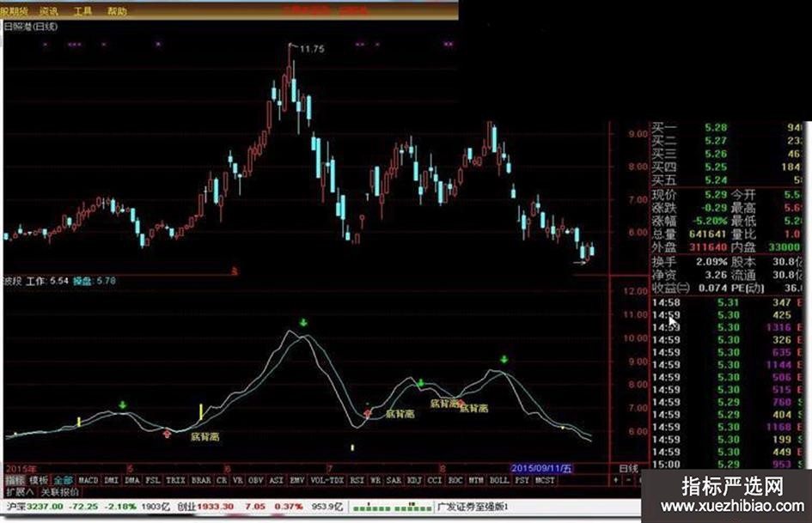Switch indicator to ROC
This screenshot has width=812, height=523.
[455, 481]
